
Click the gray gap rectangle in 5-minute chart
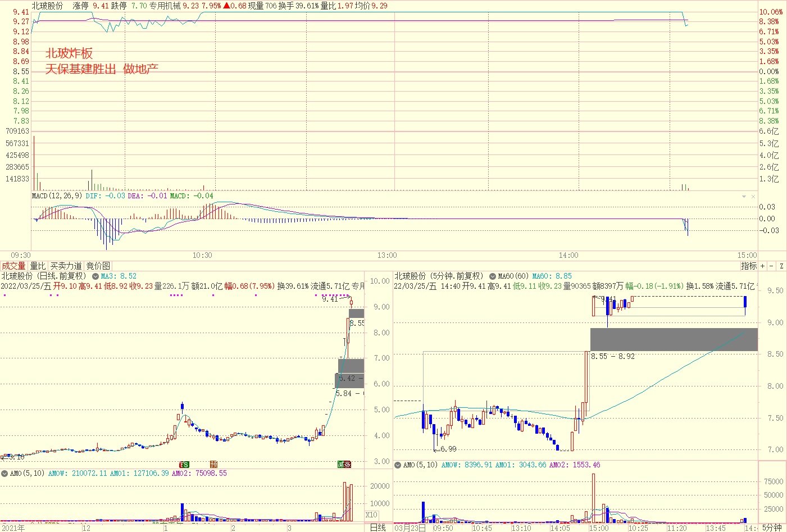(x=674, y=339)
